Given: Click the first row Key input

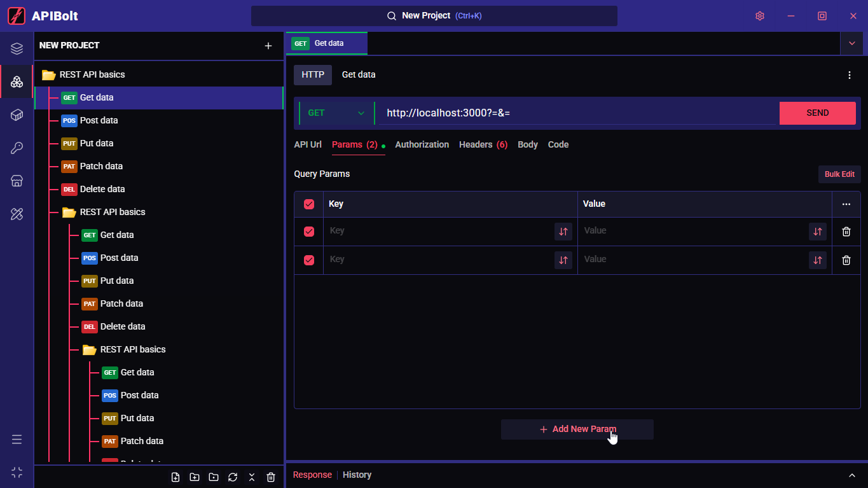Looking at the screenshot, I should pyautogui.click(x=440, y=232).
